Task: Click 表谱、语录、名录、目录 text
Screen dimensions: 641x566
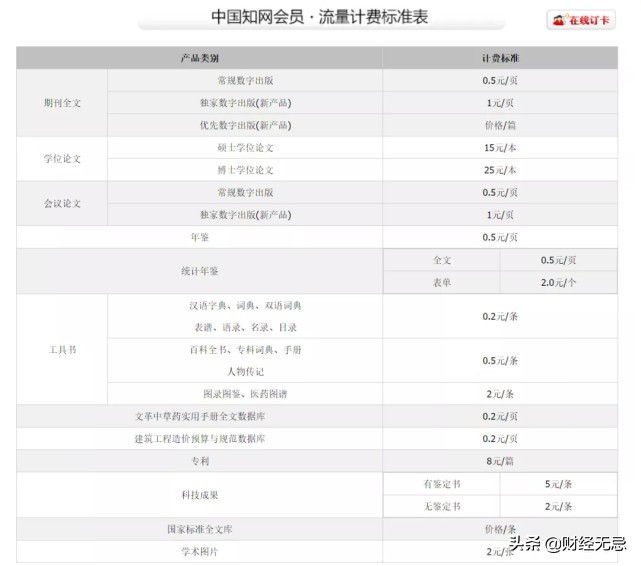Action: (x=245, y=327)
